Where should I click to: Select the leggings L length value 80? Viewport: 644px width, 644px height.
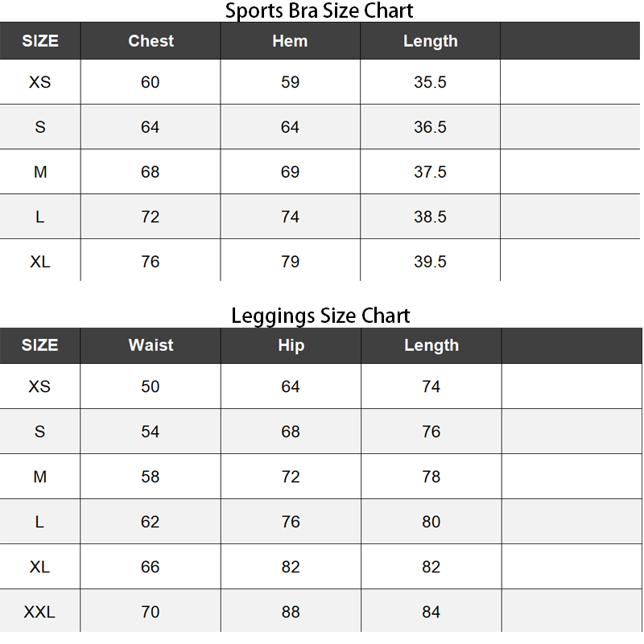point(431,522)
